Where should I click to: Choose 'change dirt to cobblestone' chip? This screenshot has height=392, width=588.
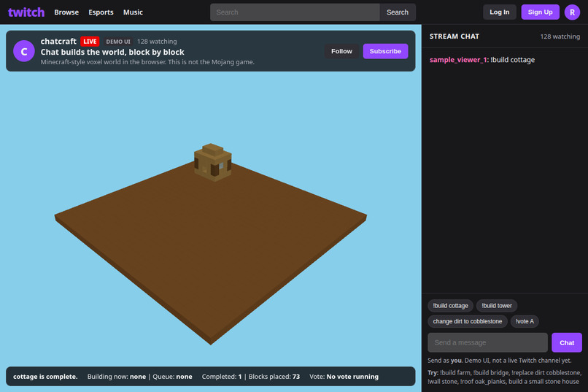[x=467, y=321]
